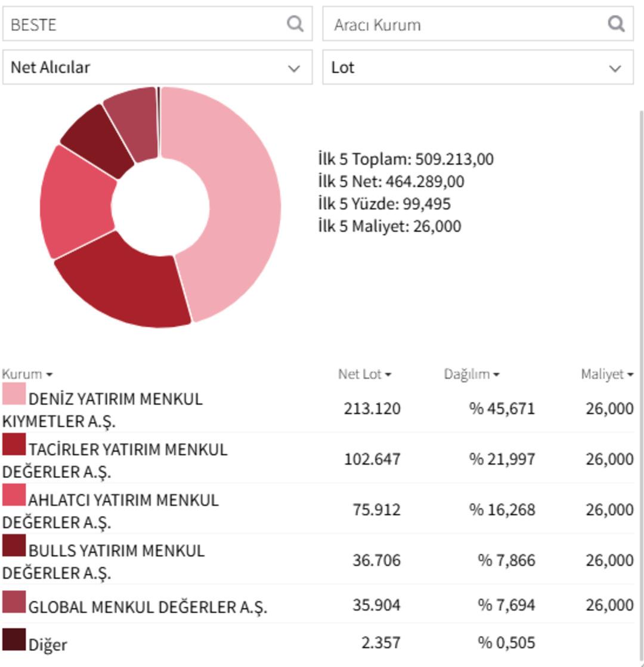Click the Aracı Kurum search magnifier icon
644x667 pixels.
(616, 24)
